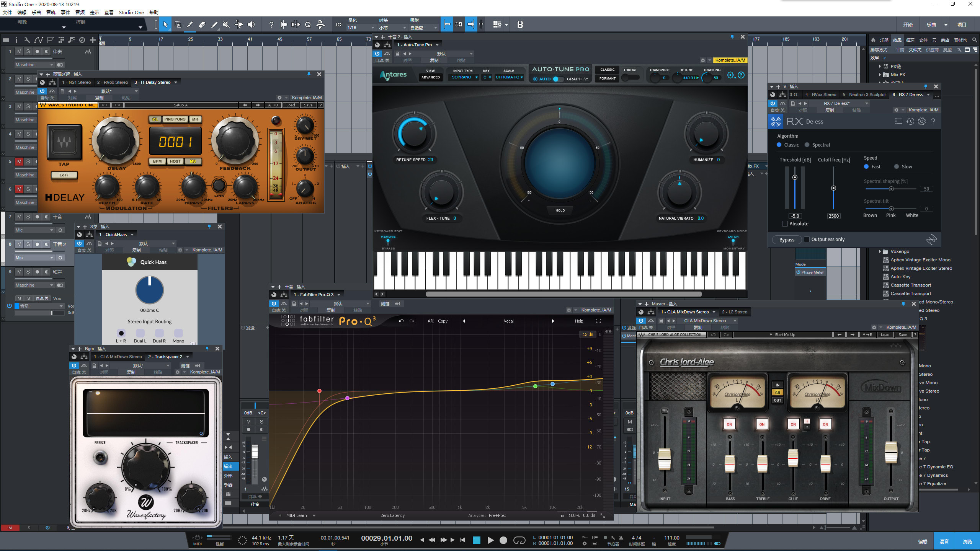
Task: Click Return to Zero transport button
Action: [462, 540]
